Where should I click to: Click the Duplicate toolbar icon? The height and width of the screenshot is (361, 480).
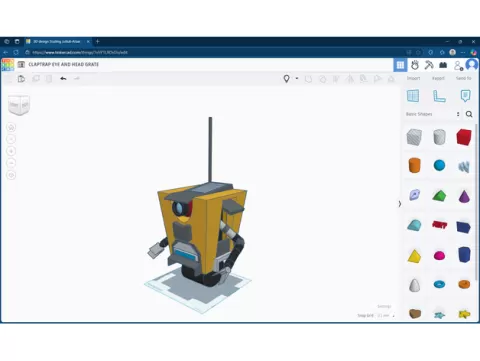coord(36,79)
